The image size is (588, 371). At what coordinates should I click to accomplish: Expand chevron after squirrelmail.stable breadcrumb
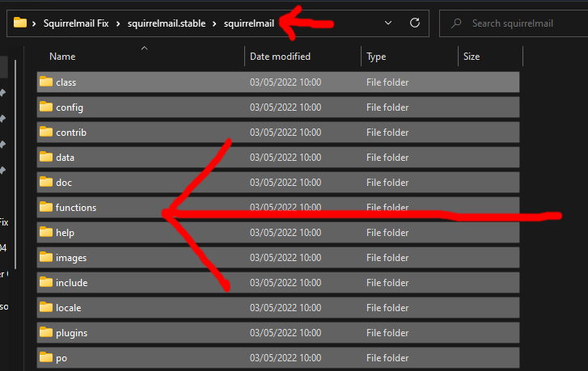[214, 23]
